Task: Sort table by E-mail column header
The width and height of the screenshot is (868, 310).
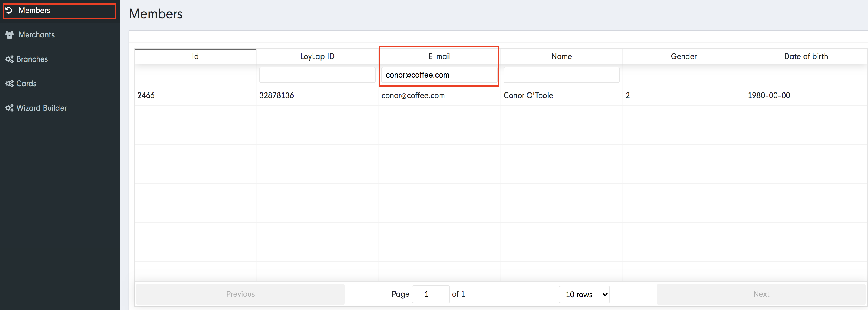Action: tap(439, 56)
